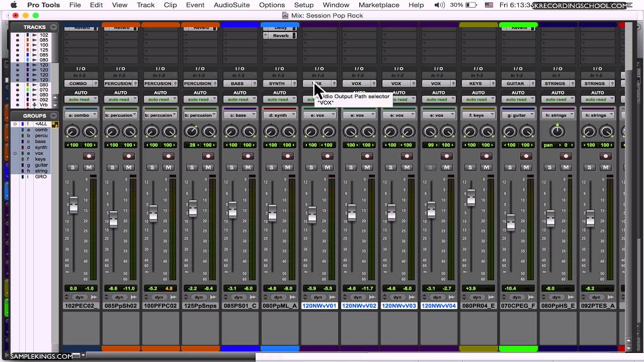644x362 pixels.
Task: Arm the 120NWvV02 track for recording
Action: (x=367, y=156)
